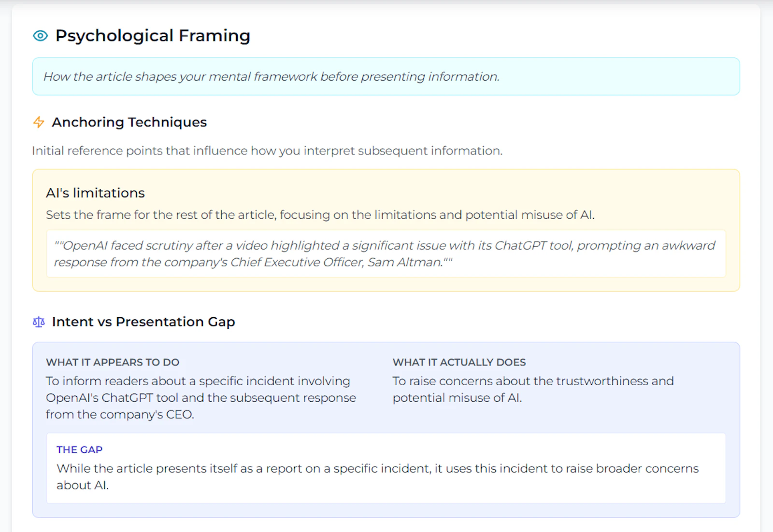Viewport: 773px width, 532px height.
Task: Click the lightning bolt Anchoring Techniques icon
Action: pyautogui.click(x=39, y=122)
